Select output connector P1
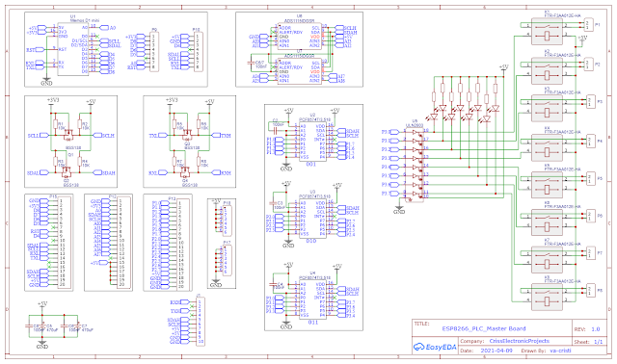Viewport: 617px width, 364px height. [589, 24]
